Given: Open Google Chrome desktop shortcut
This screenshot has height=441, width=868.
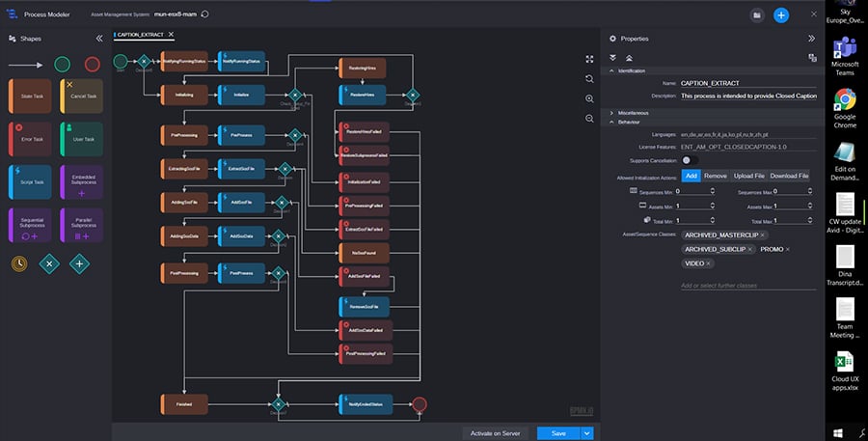Looking at the screenshot, I should click(x=845, y=108).
